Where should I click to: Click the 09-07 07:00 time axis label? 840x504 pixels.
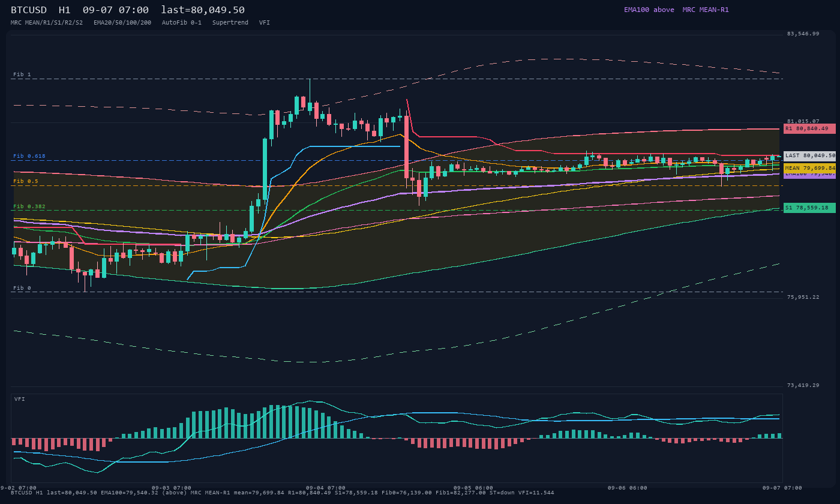click(782, 488)
